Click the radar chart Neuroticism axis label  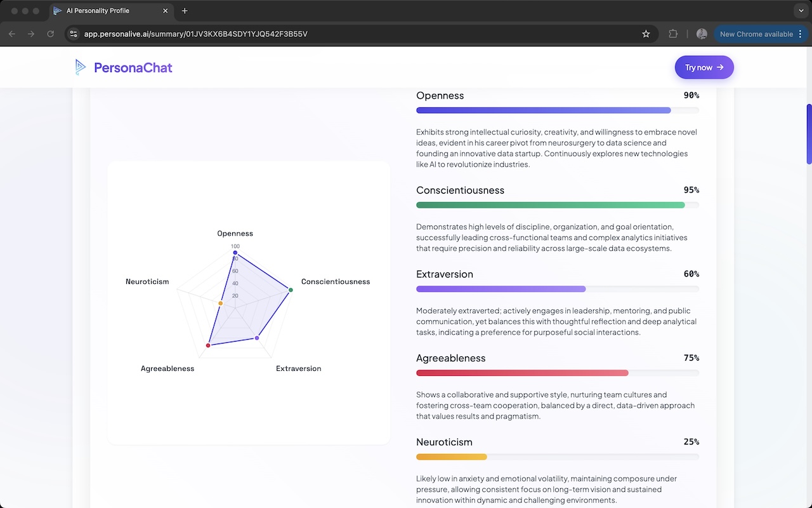point(147,281)
